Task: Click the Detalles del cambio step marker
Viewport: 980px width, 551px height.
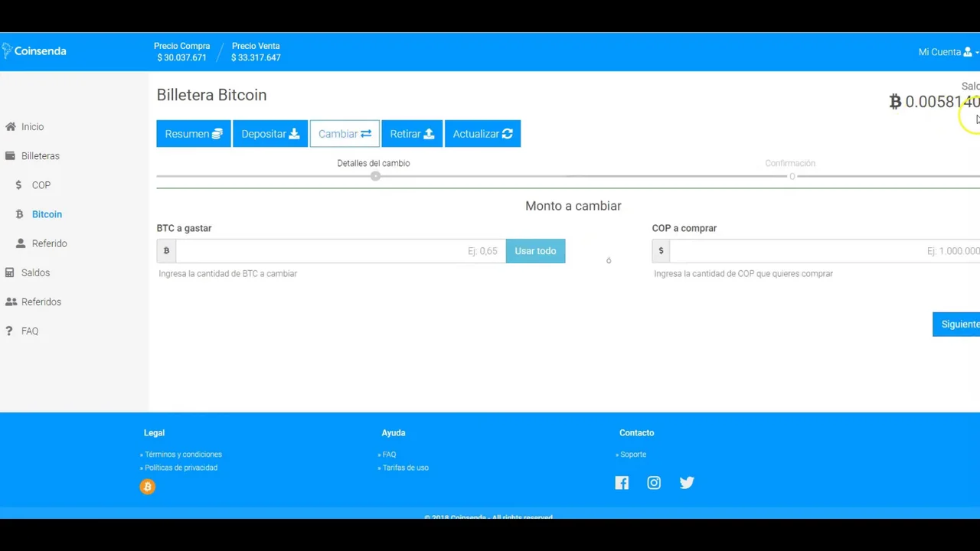Action: pyautogui.click(x=375, y=177)
